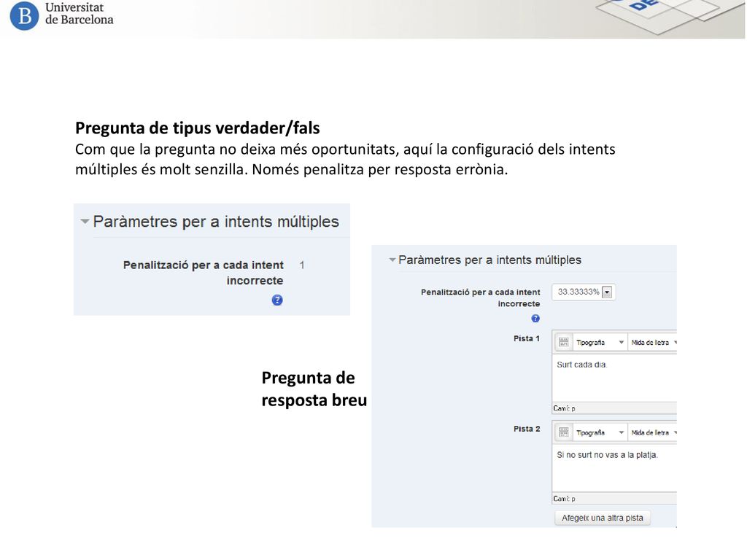Viewport: 747px width, 560px height.
Task: Open the Pista 2 Tipografia dropdown
Action: (600, 432)
